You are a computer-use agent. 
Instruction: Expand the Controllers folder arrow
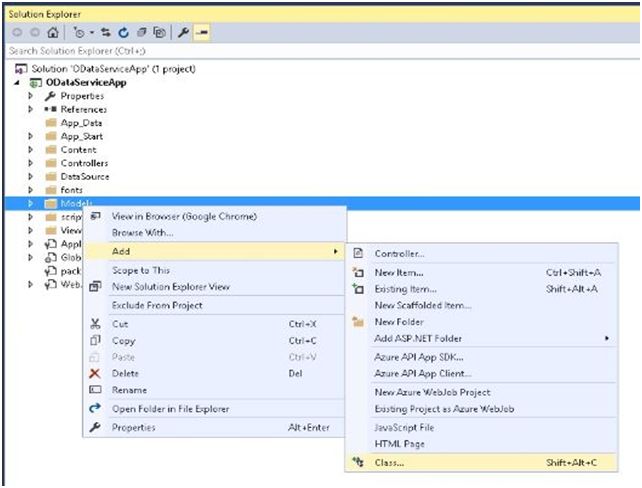(30, 163)
